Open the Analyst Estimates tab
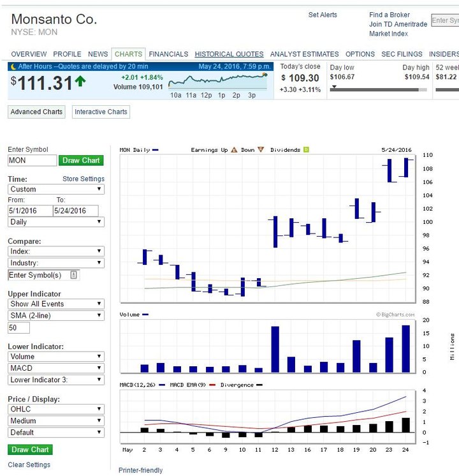The image size is (459, 476). (x=304, y=54)
